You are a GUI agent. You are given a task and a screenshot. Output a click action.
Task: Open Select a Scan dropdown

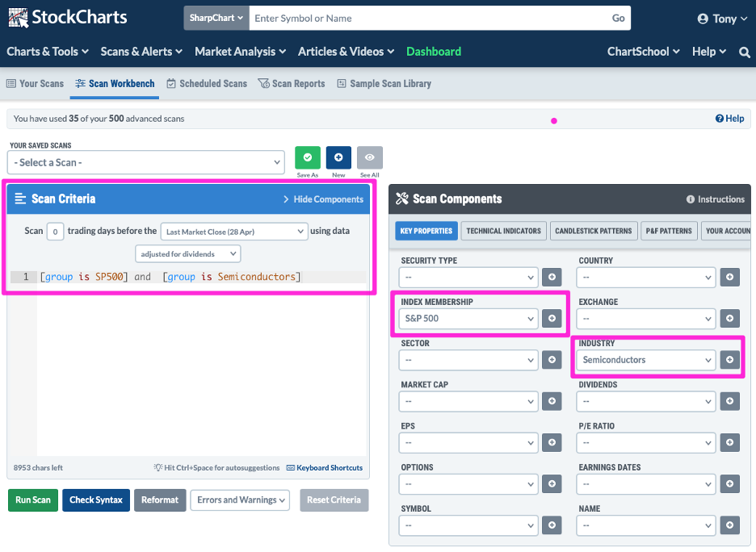pyautogui.click(x=145, y=163)
